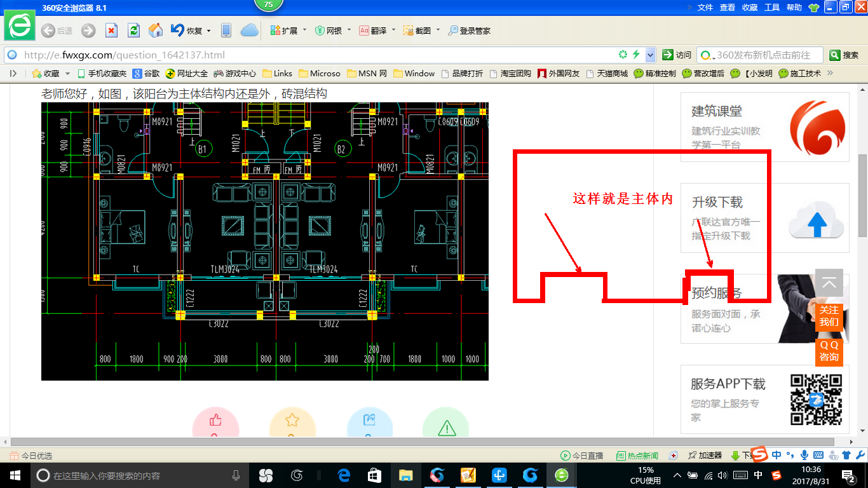Expand bookmarks bar overflow chevron
The height and width of the screenshot is (488, 868).
click(x=829, y=74)
